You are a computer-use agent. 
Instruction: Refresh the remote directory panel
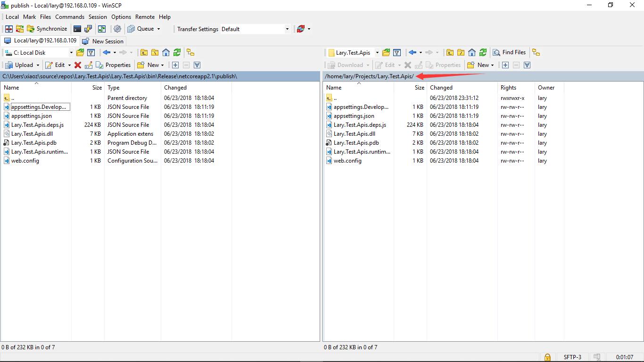(x=483, y=52)
